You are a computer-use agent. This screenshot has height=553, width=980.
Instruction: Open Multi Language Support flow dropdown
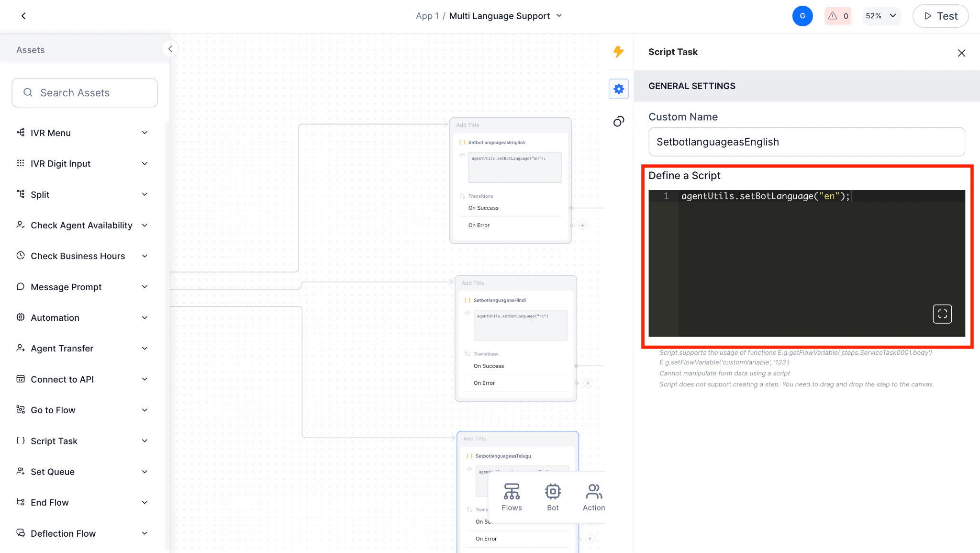(559, 16)
